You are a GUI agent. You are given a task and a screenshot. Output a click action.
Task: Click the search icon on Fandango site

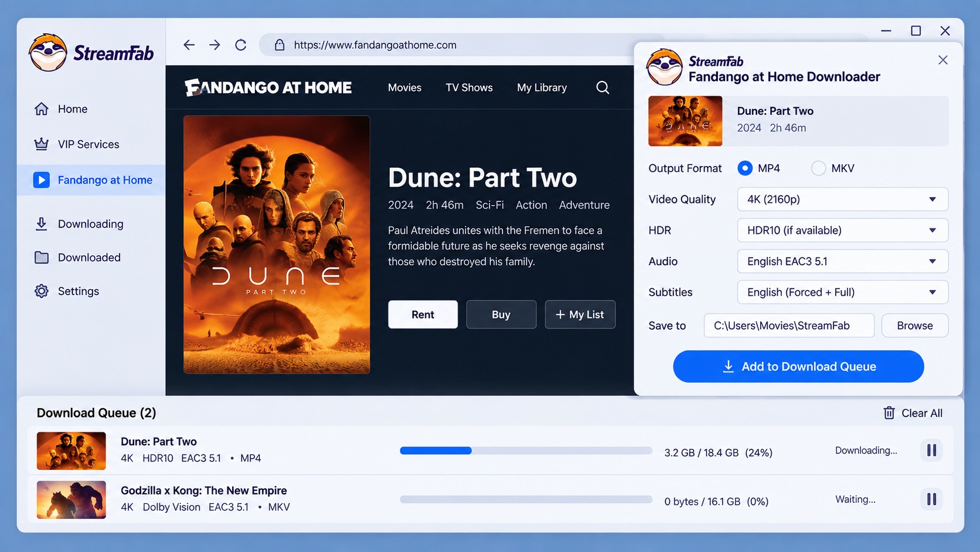[x=603, y=87]
